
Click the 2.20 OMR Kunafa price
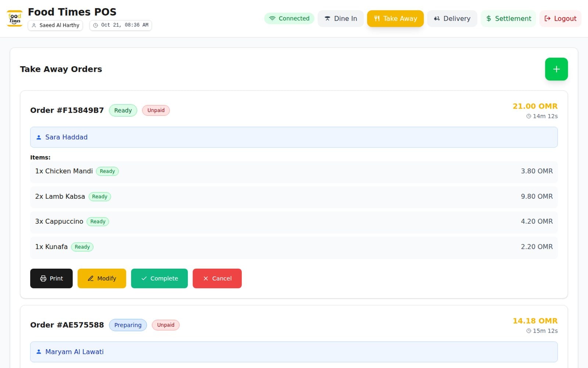(x=537, y=247)
